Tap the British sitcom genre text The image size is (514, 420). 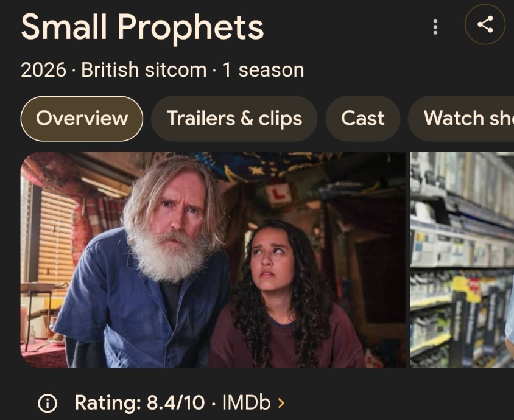[144, 70]
